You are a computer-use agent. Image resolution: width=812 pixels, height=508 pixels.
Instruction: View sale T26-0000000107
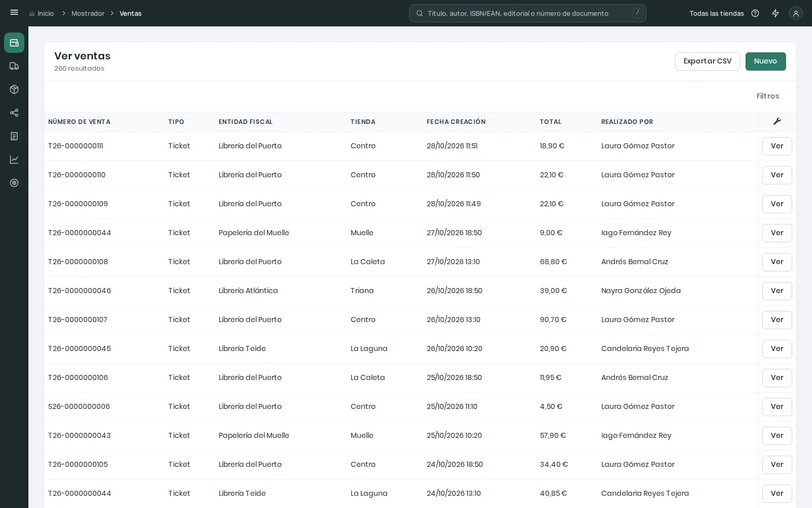[x=777, y=320]
